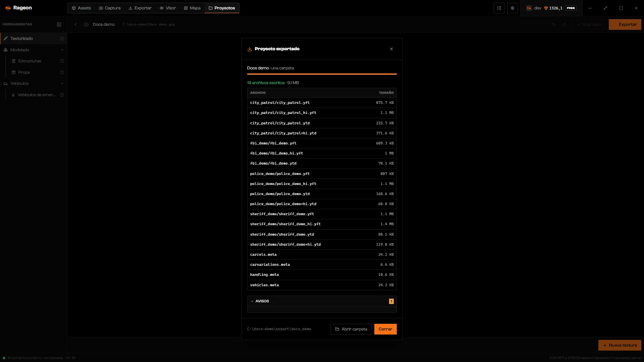This screenshot has height=362, width=644.
Task: Click the undo arrow icon
Action: (553, 24)
